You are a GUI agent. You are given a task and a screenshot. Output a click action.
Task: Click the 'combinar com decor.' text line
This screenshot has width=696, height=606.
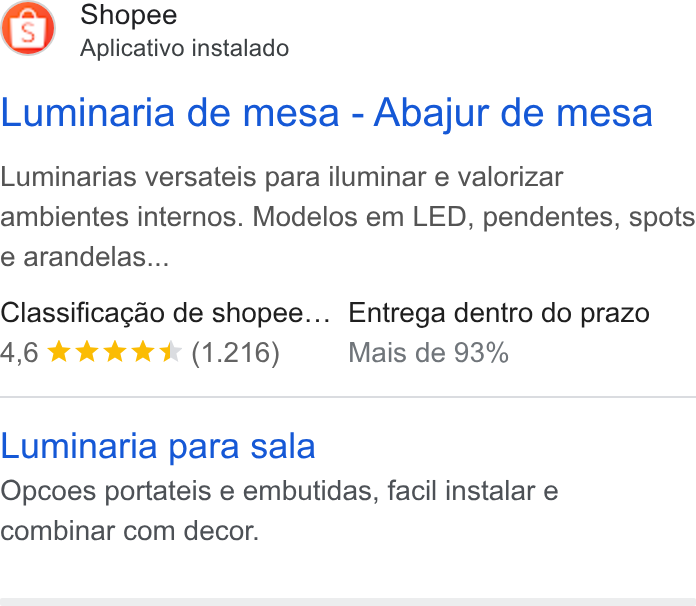130,531
